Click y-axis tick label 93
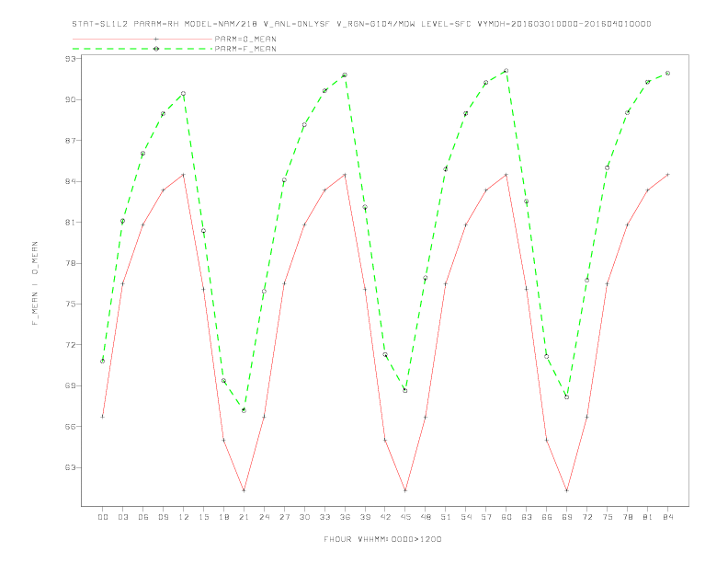 71,59
